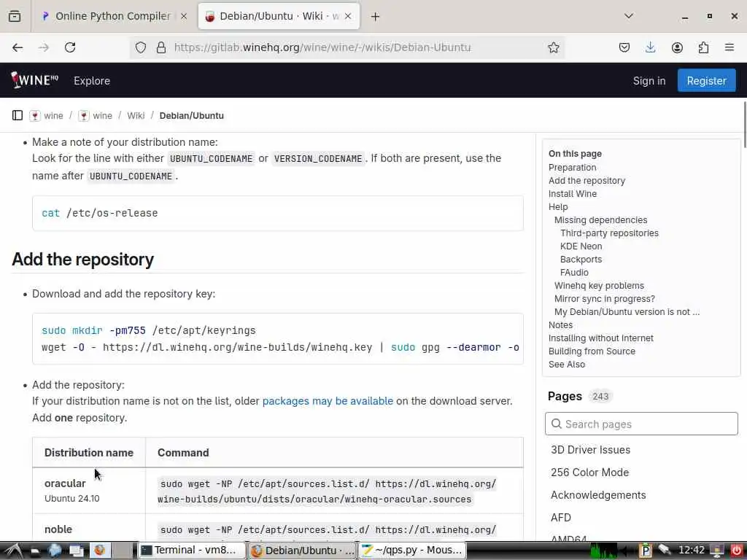Click the web browser globe taskbar icon
The image size is (747, 560).
(x=55, y=551)
